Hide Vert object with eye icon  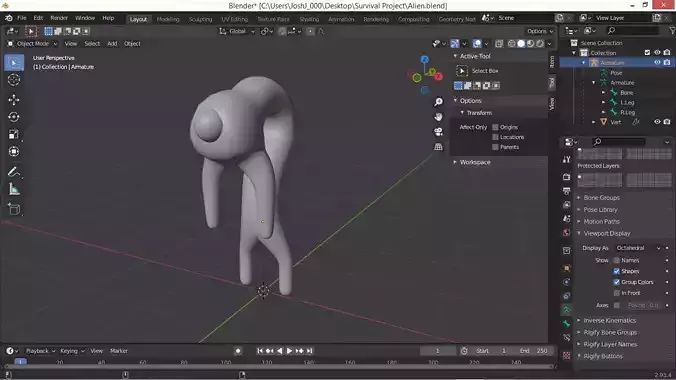[x=657, y=122]
